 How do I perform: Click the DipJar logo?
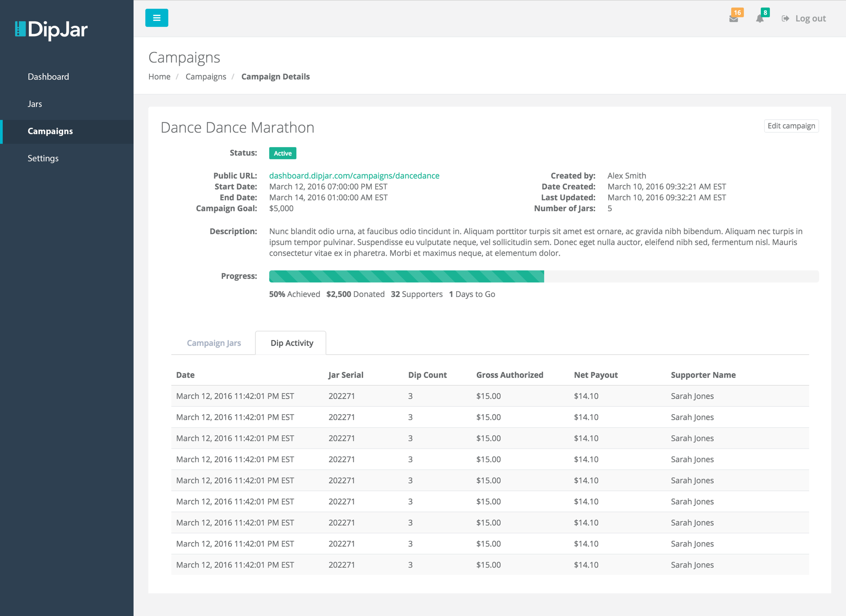point(51,30)
